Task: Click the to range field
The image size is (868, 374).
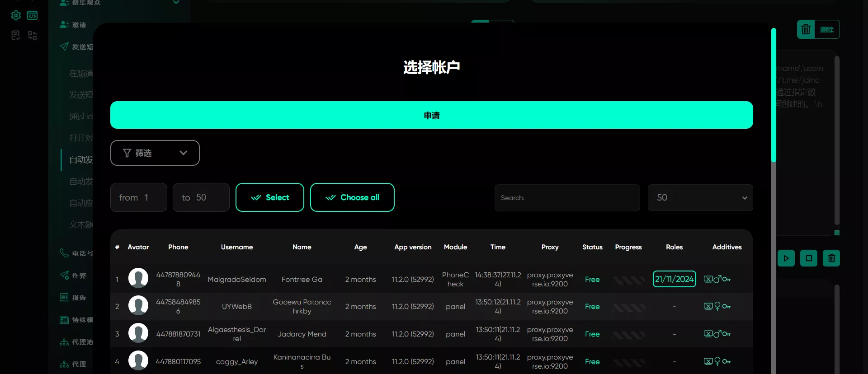Action: point(201,197)
